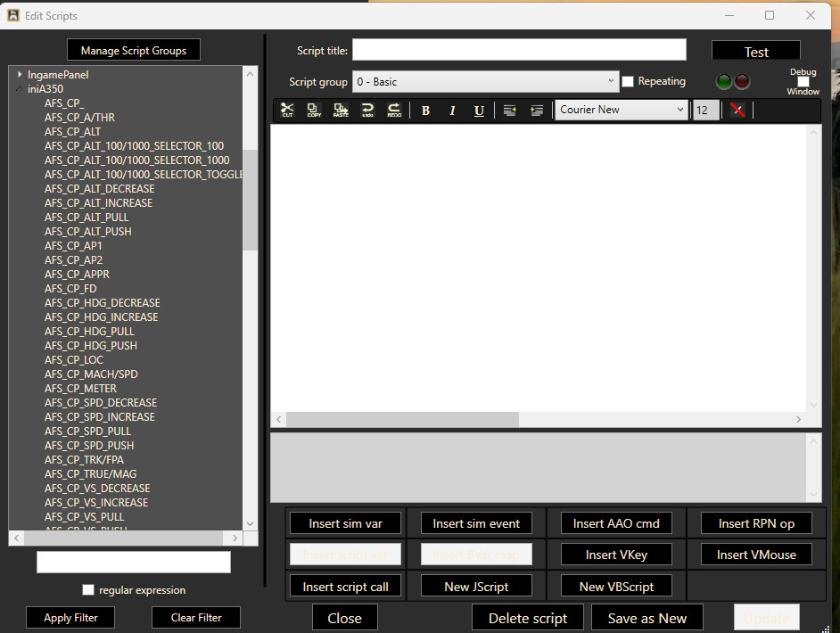Click the Redo icon

tap(393, 110)
